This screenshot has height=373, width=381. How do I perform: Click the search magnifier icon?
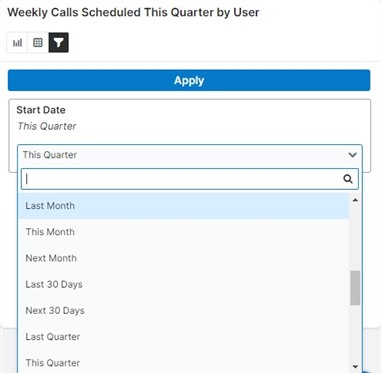pyautogui.click(x=348, y=179)
